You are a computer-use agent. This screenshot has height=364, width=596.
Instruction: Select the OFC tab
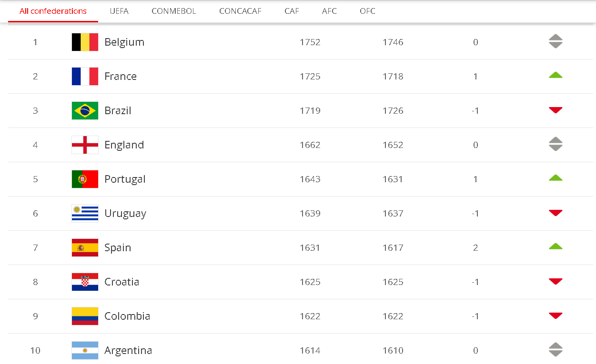click(367, 11)
